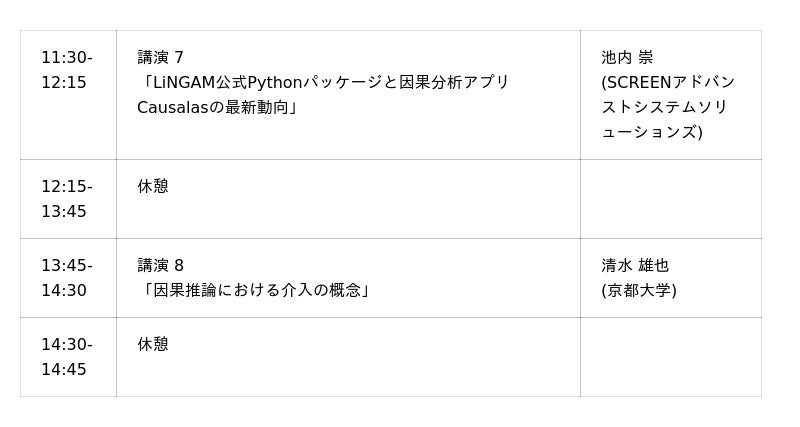Select speaker name 清水 雄也
Screen dimensions: 800x427
(635, 266)
